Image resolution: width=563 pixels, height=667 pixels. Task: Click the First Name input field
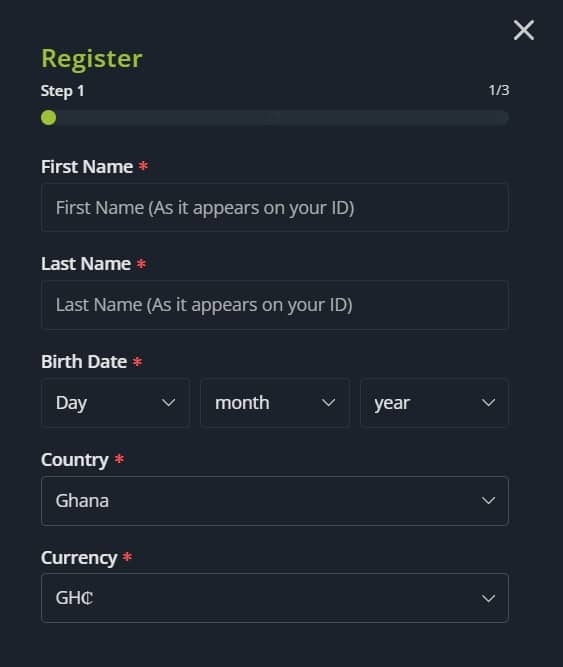[275, 208]
